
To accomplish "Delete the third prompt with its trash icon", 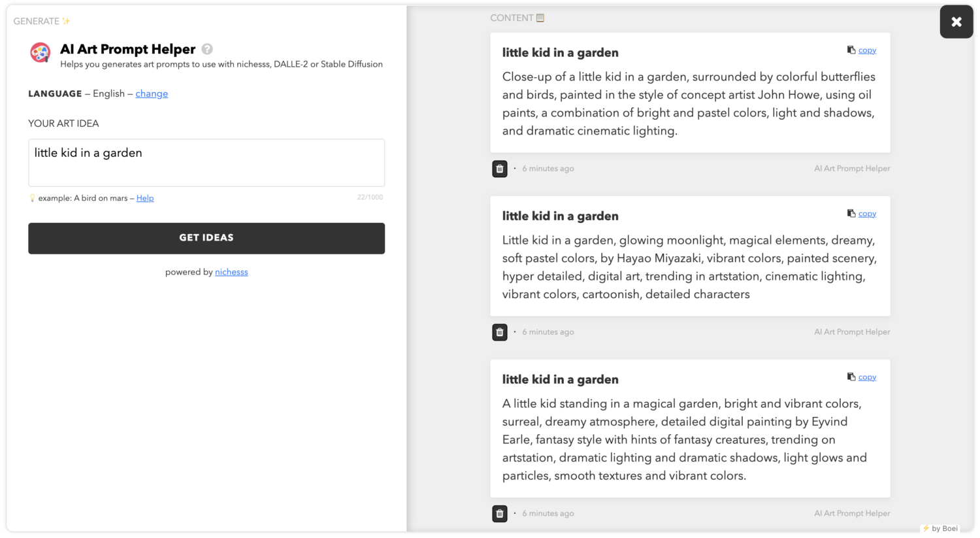I will click(x=499, y=514).
